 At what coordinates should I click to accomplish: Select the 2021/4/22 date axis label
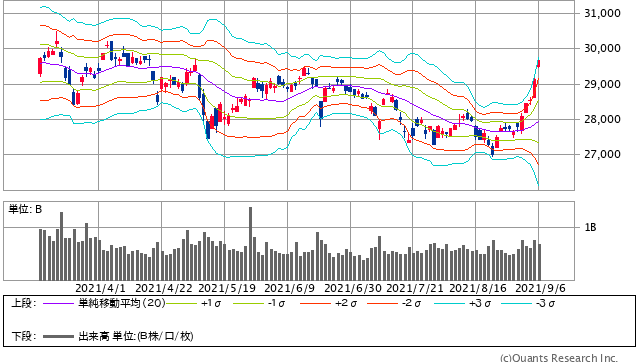164,288
